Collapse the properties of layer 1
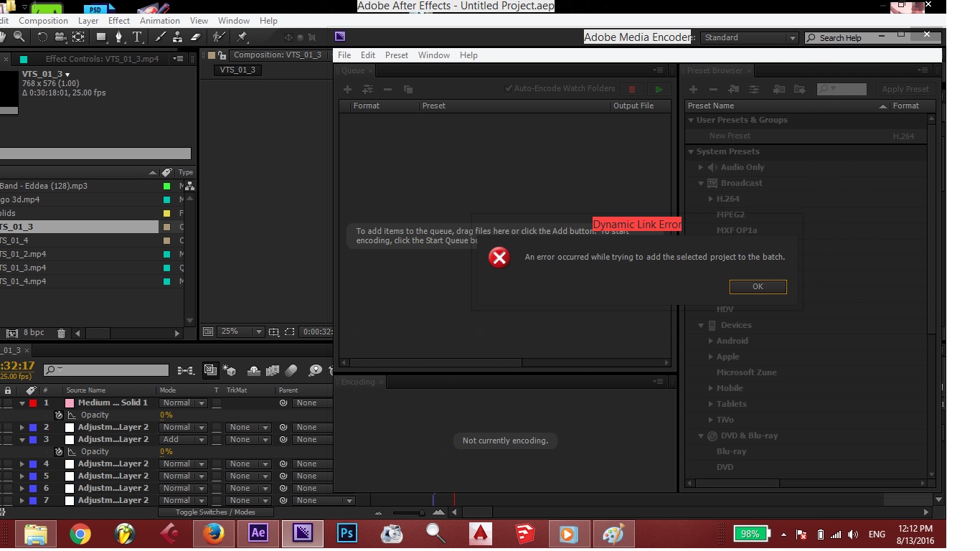Image resolution: width=980 pixels, height=551 pixels. coord(22,403)
